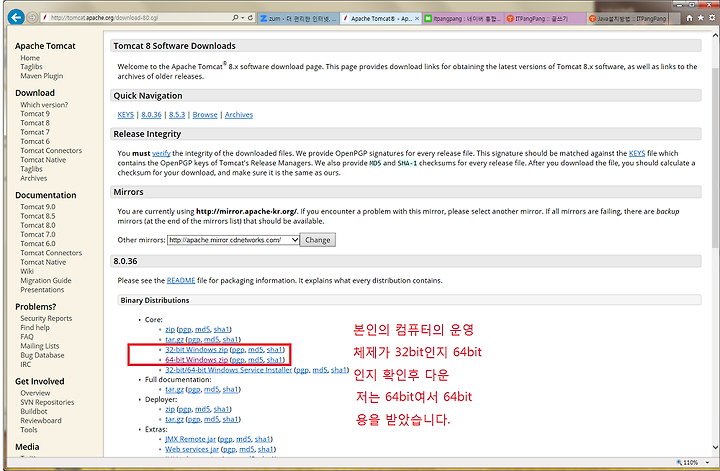Open Tomcat 9.0 documentation link
This screenshot has height=471, width=720.
click(38, 207)
